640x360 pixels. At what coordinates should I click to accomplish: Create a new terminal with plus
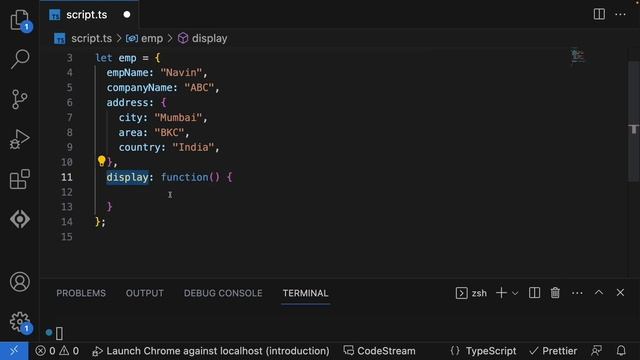click(501, 293)
